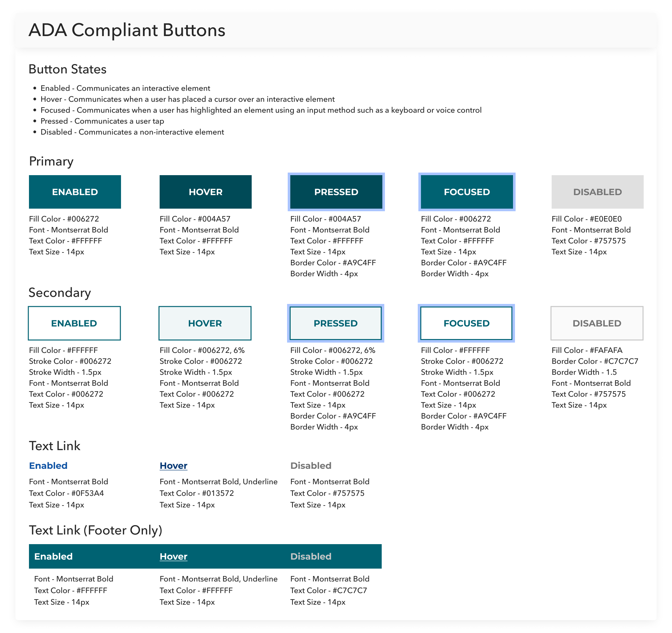Click the blue Enabled text link
672x633 pixels.
[x=48, y=466]
